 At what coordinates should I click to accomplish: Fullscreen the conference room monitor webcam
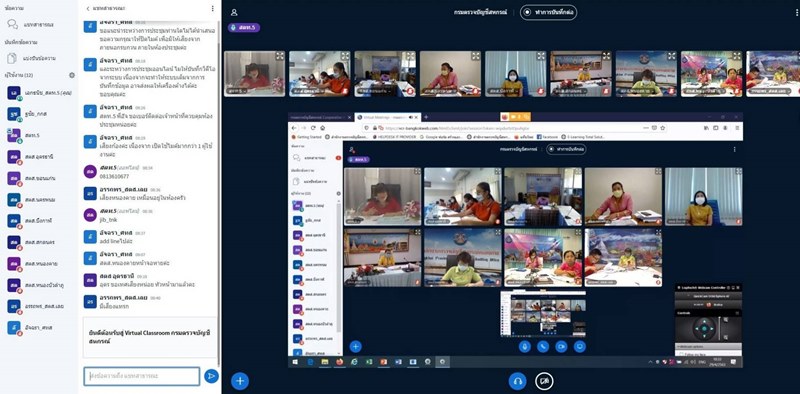(x=411, y=56)
